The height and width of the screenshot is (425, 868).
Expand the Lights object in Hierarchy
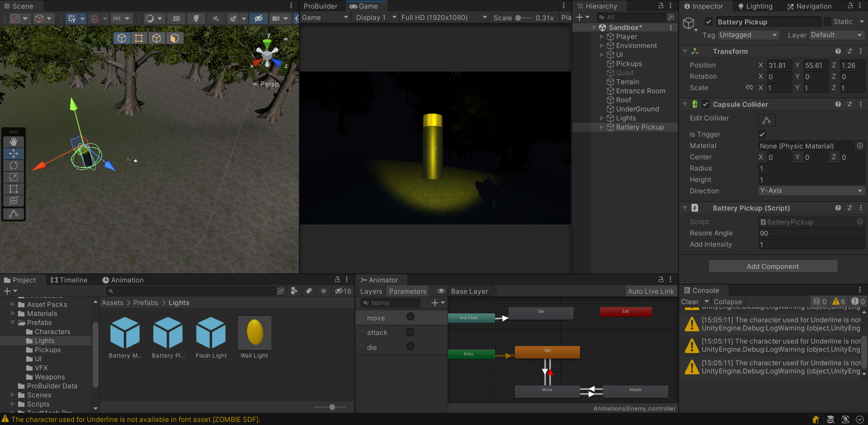602,118
